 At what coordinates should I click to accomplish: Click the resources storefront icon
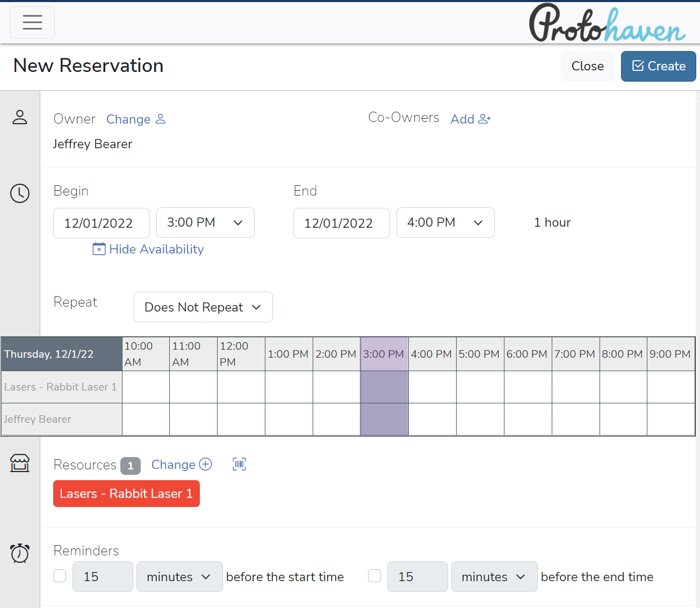(x=20, y=463)
